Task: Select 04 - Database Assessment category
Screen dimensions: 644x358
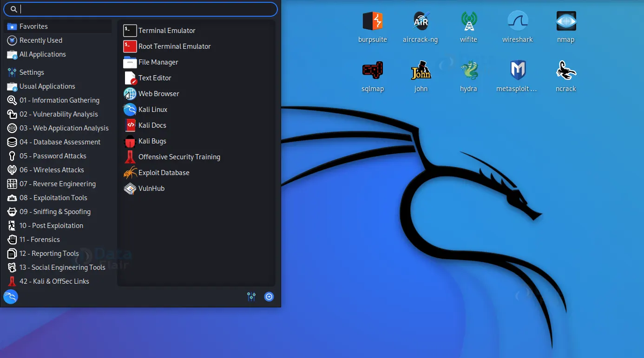Action: pyautogui.click(x=58, y=142)
